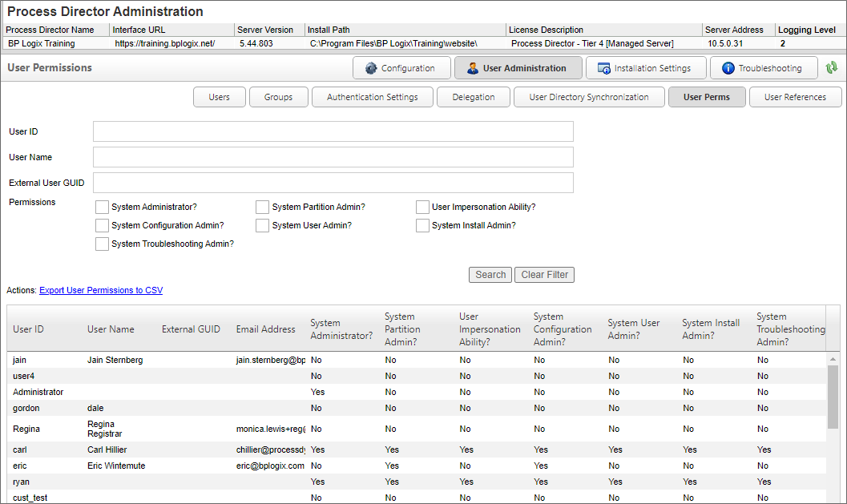Click Installation Settings icon button

604,68
